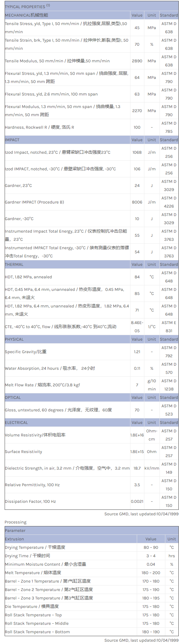179x644 pixels.
Task: Select the IMPACT section header row
Action: pos(12,140)
